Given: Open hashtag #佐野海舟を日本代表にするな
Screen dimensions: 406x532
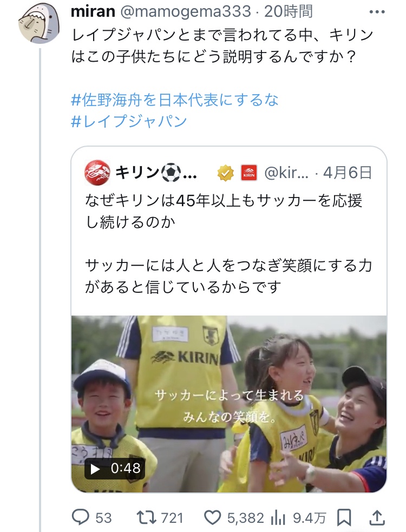Looking at the screenshot, I should pos(175,100).
